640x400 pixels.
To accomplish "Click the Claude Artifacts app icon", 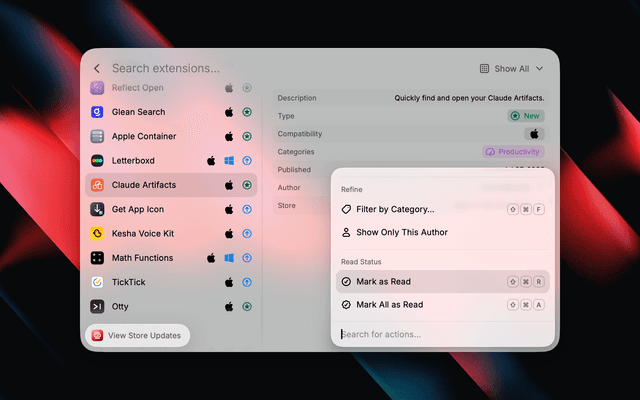I will point(97,185).
